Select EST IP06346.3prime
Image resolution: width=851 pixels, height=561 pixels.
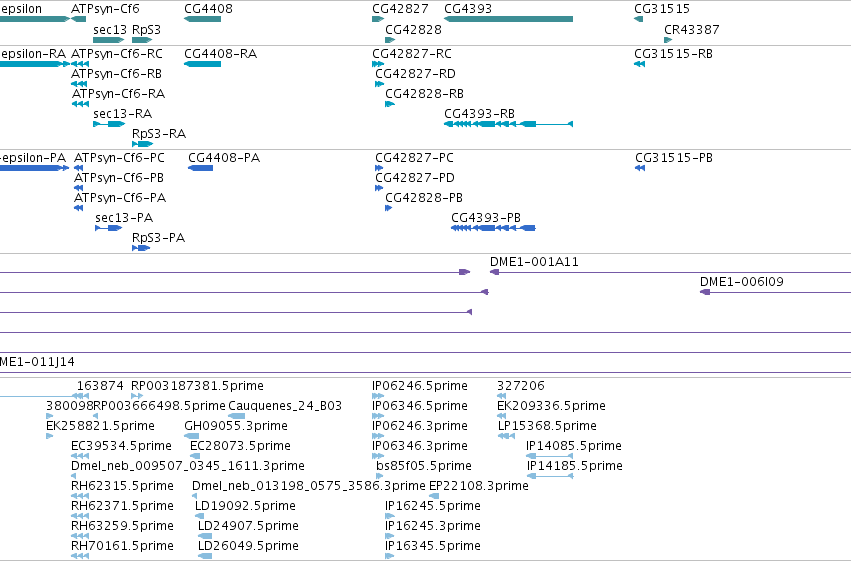pos(420,446)
